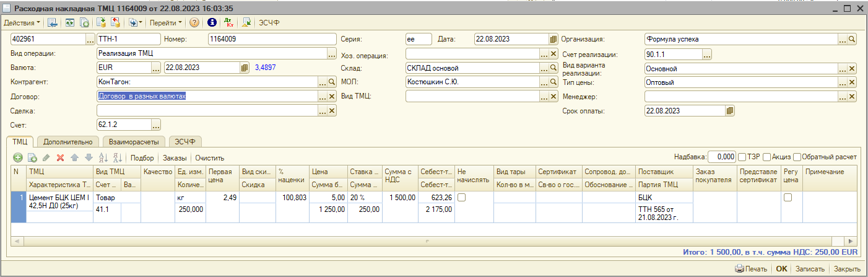Open the calendar picker for Дата field
Viewport: 868px width, 277px height.
coord(553,39)
